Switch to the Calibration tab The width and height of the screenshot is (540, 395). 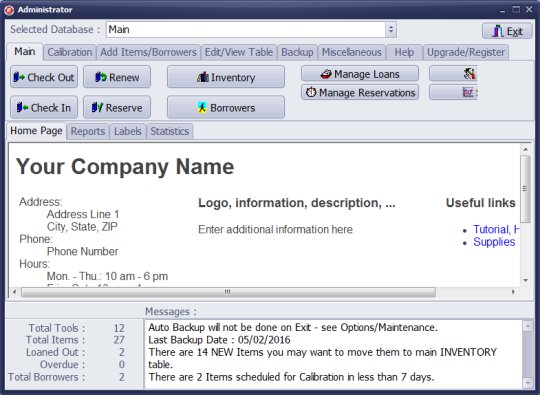coord(70,52)
